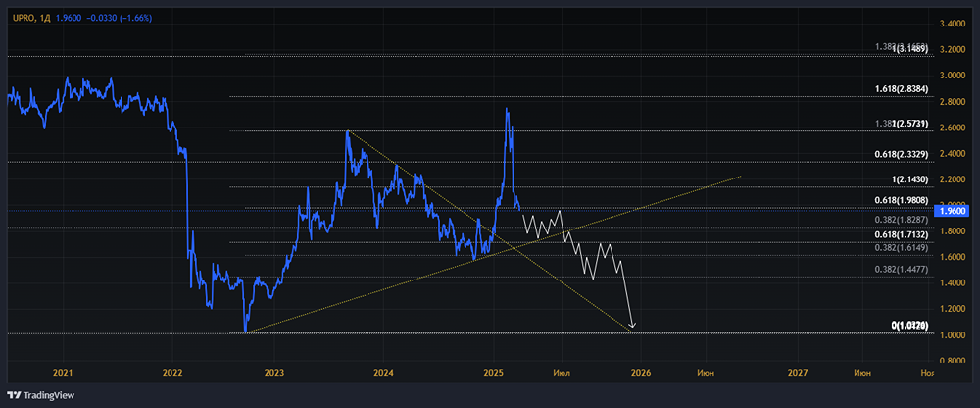Click the 0.8000 price axis value
This screenshot has height=408, width=980.
point(952,361)
